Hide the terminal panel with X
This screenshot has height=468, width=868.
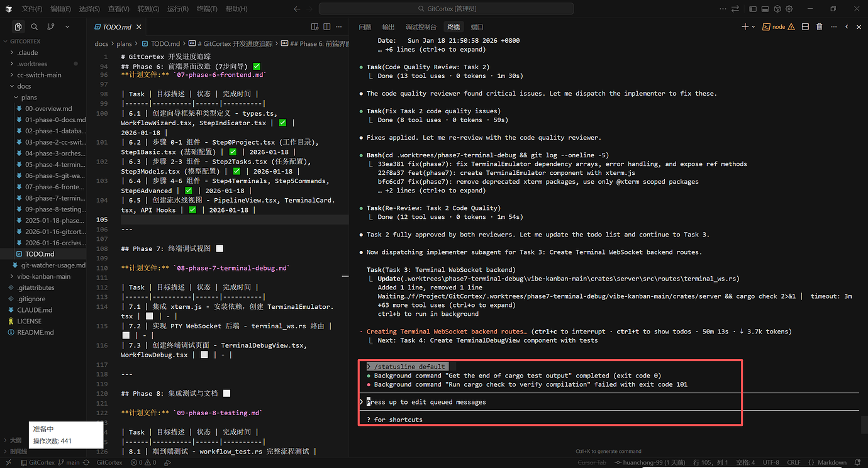pyautogui.click(x=860, y=26)
